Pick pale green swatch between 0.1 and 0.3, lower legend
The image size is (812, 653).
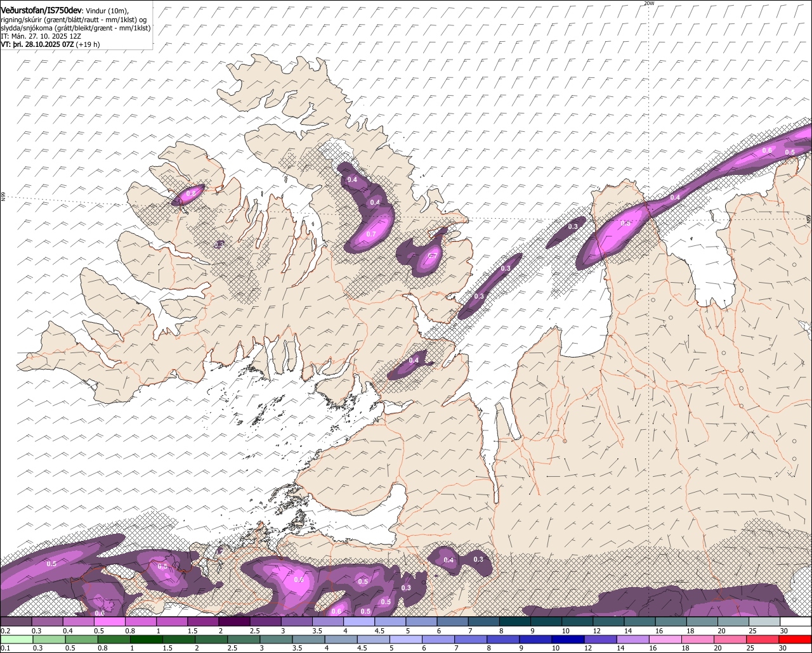pyautogui.click(x=16, y=639)
